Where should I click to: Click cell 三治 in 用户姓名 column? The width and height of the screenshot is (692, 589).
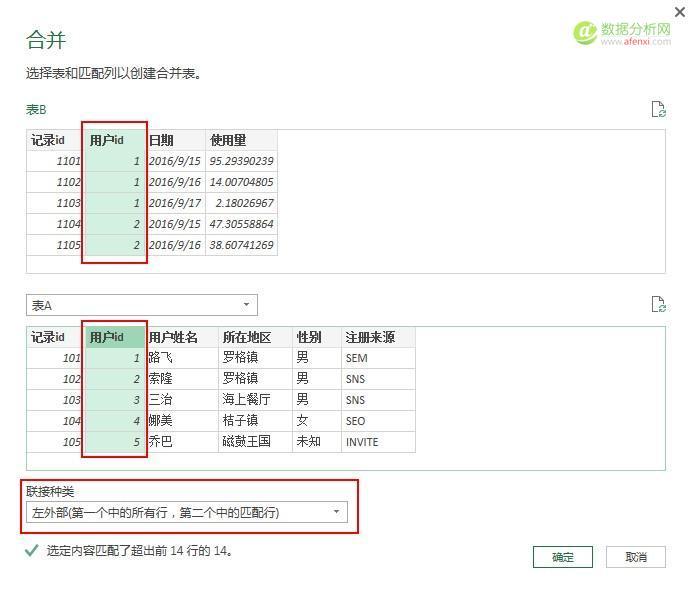(x=182, y=400)
